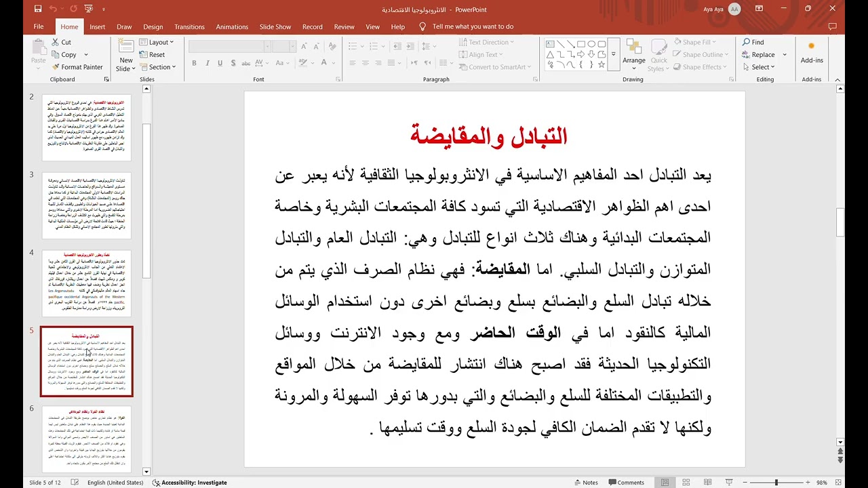Toggle Underline formatting
This screenshot has height=488, width=868.
[220, 63]
